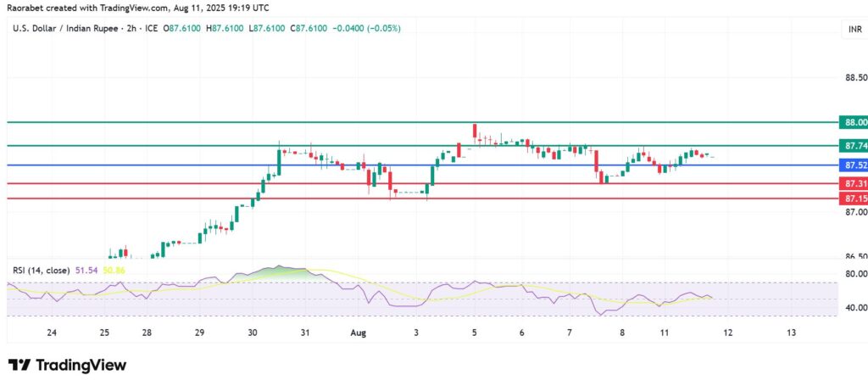Click the 80.00 level on RSI scale
The width and height of the screenshot is (868, 386).
(852, 274)
